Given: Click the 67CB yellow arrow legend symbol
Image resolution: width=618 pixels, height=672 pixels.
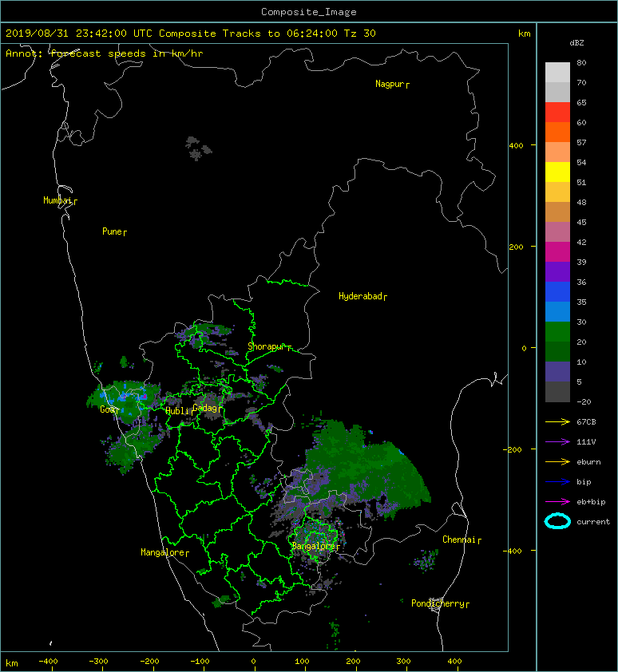Looking at the screenshot, I should [x=557, y=421].
